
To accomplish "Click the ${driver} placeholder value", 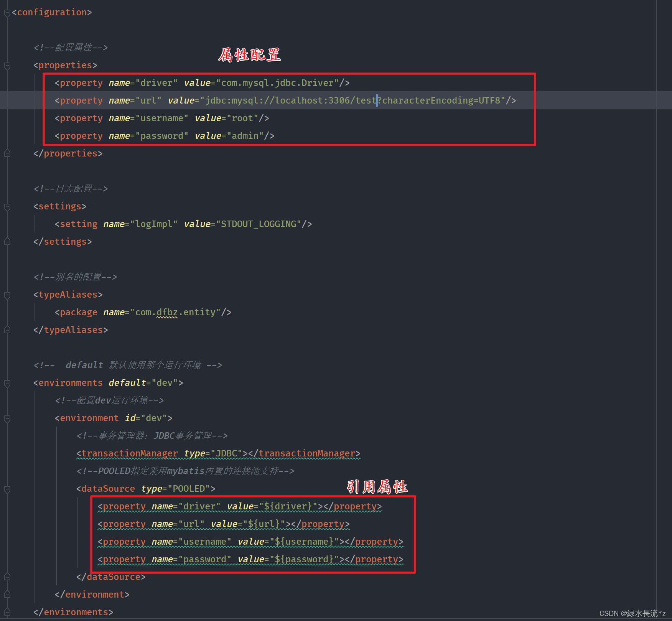I will point(288,506).
